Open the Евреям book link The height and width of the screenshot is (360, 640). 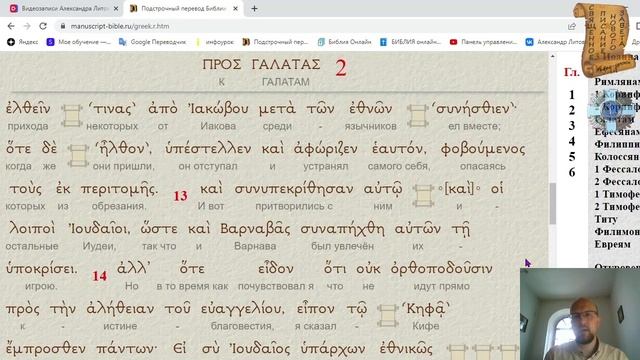(612, 244)
